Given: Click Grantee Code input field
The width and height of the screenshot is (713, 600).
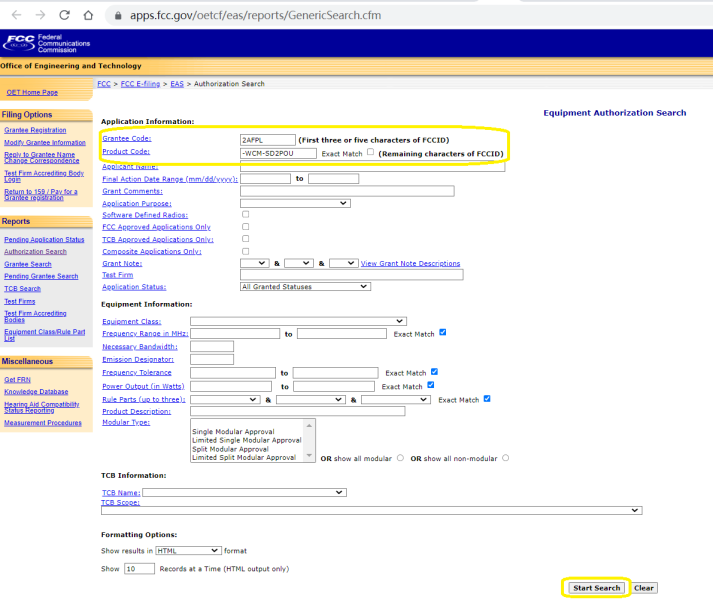Looking at the screenshot, I should (x=267, y=140).
